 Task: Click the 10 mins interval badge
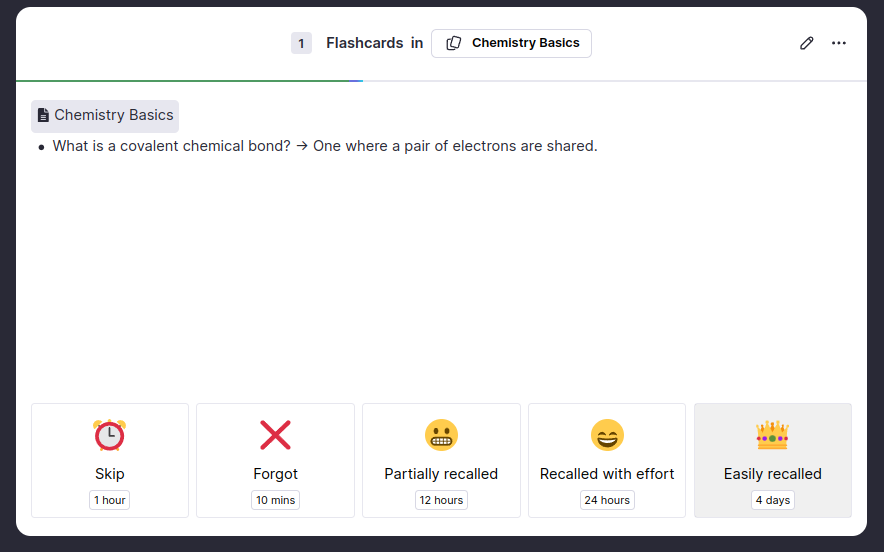click(275, 500)
